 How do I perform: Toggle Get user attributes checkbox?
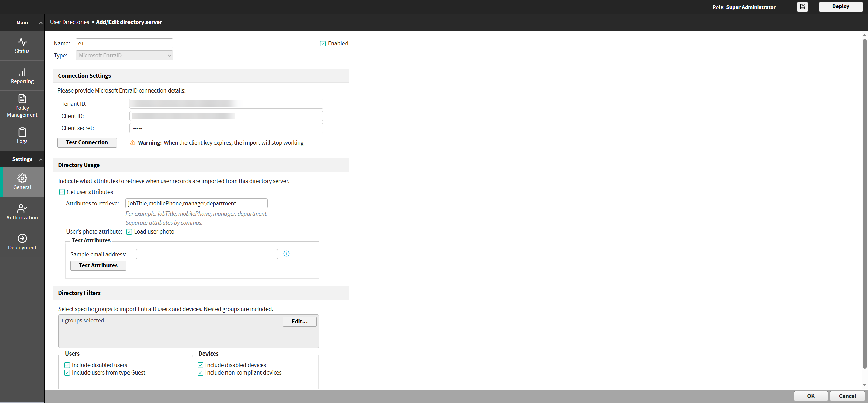pos(62,192)
